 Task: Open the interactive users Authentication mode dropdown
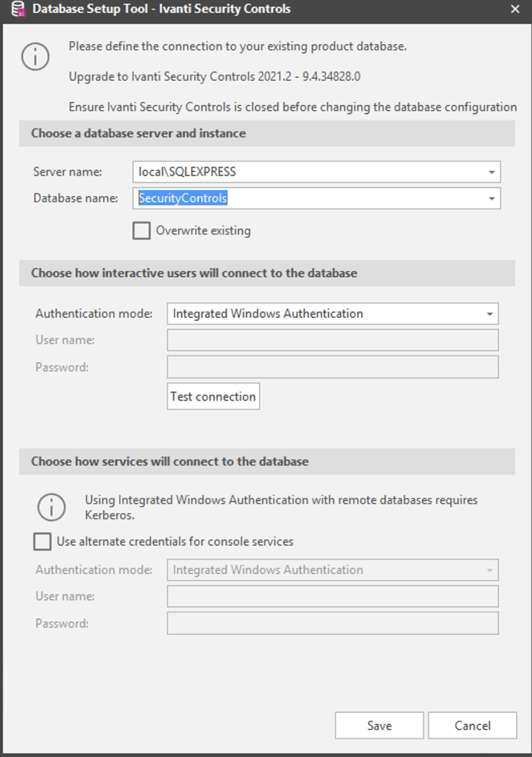point(490,313)
